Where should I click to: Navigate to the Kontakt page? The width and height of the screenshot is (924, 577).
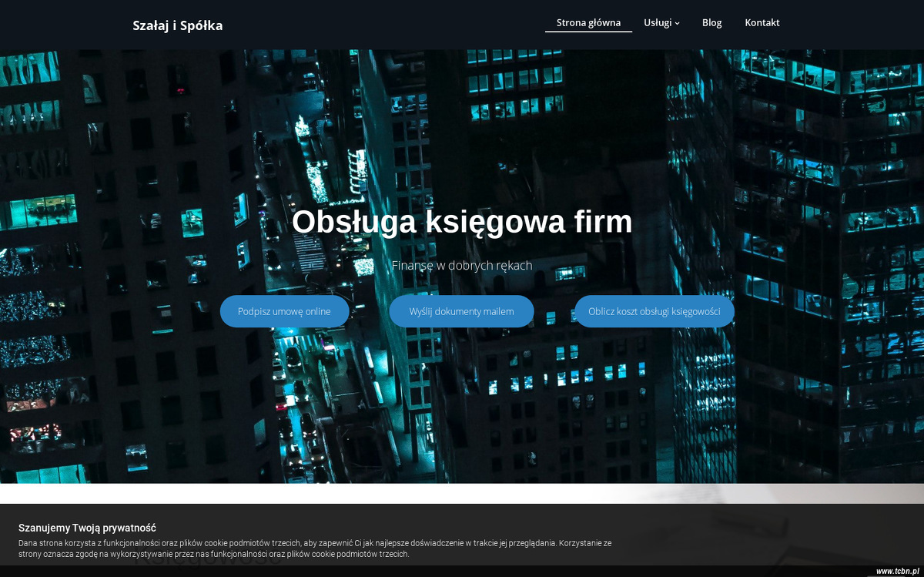tap(762, 22)
